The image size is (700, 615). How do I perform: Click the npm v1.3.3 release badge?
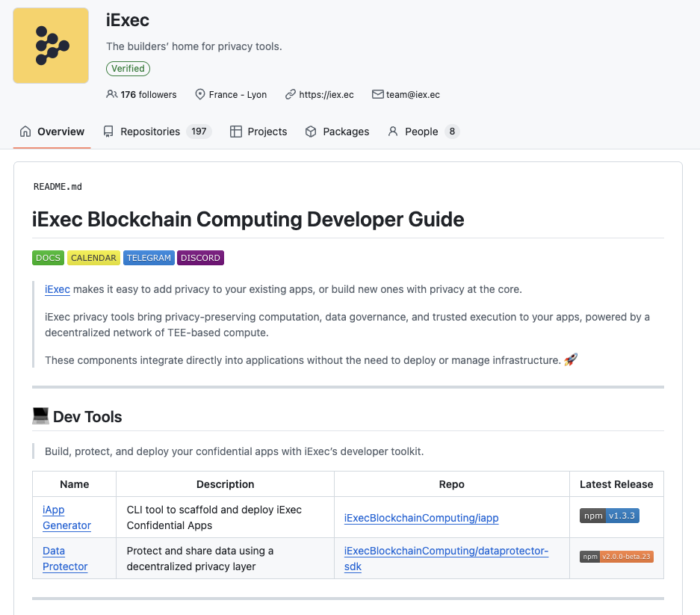pyautogui.click(x=610, y=516)
